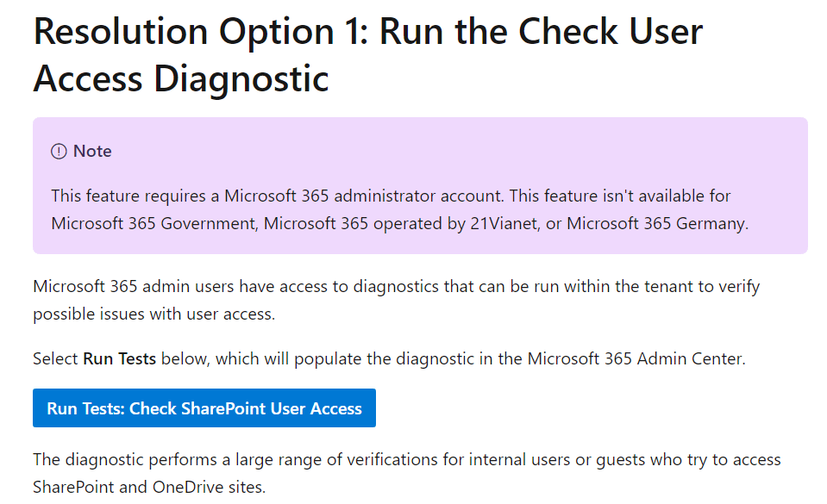Click the words 'Microsoft 365 Government' in the note
827x504 pixels.
click(153, 223)
